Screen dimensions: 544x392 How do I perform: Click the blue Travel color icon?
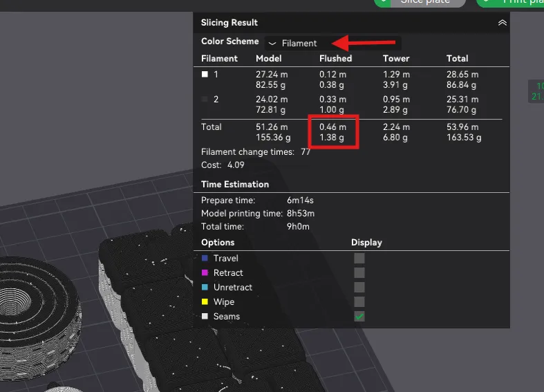[x=205, y=258]
